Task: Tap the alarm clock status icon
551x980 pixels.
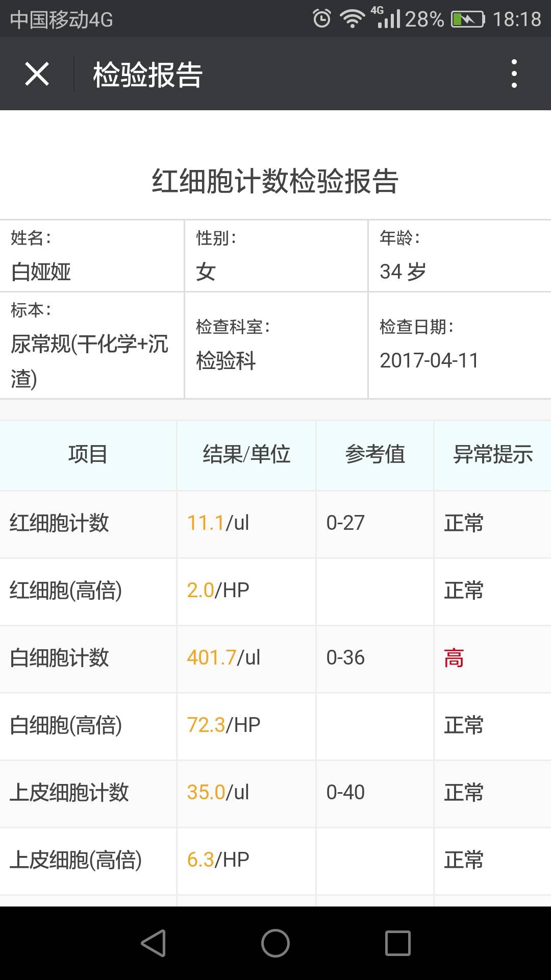Action: tap(322, 19)
